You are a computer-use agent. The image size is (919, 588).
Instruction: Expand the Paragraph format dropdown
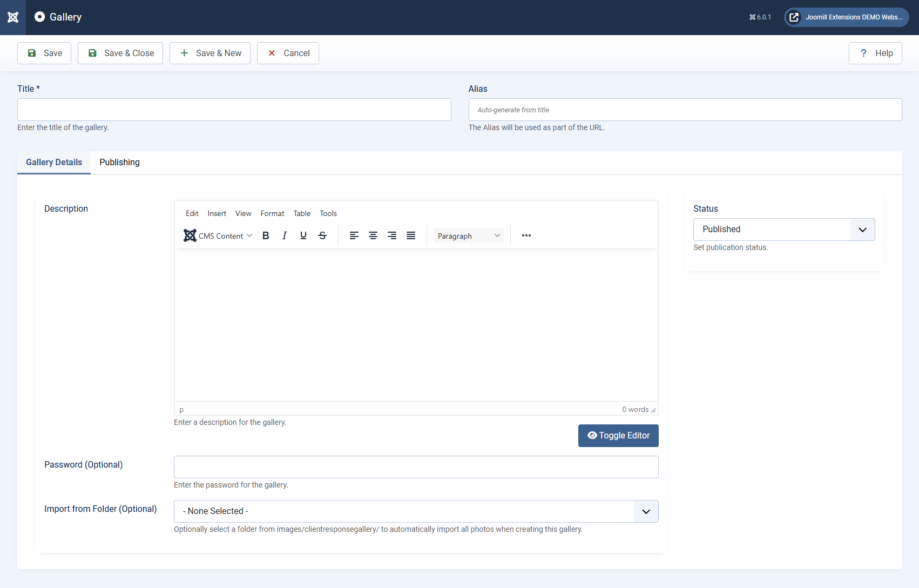(x=468, y=235)
